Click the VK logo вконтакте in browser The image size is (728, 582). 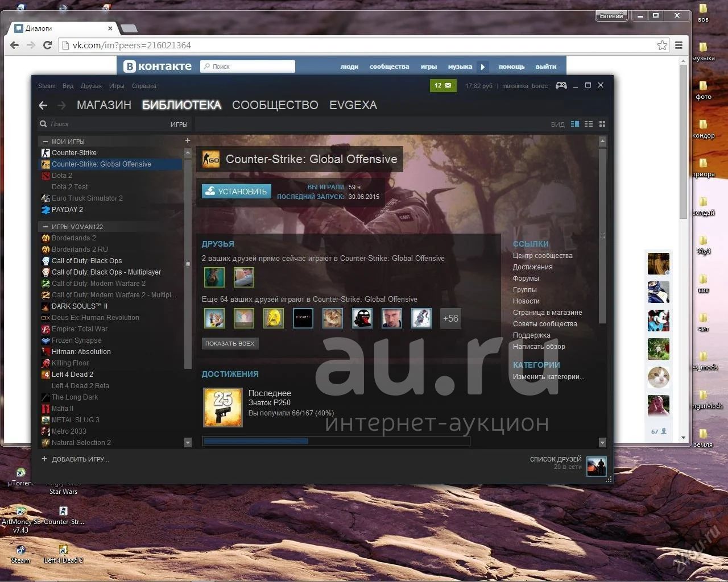[158, 66]
